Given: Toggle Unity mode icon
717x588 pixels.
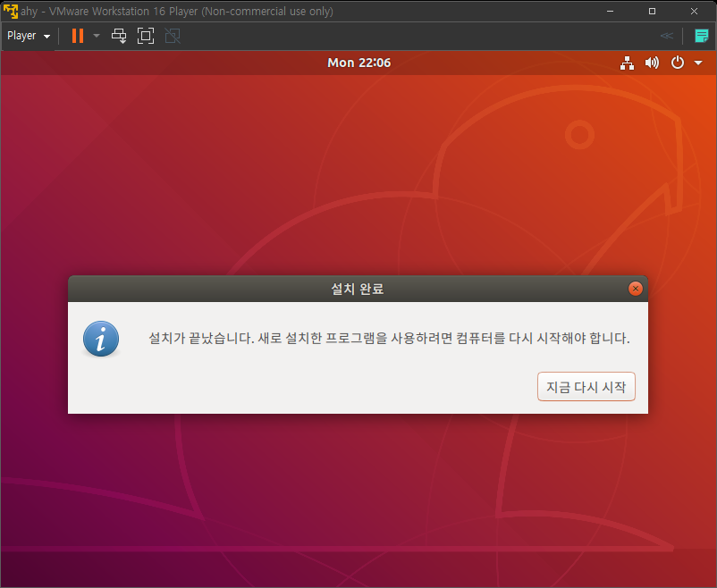Looking at the screenshot, I should (x=173, y=36).
